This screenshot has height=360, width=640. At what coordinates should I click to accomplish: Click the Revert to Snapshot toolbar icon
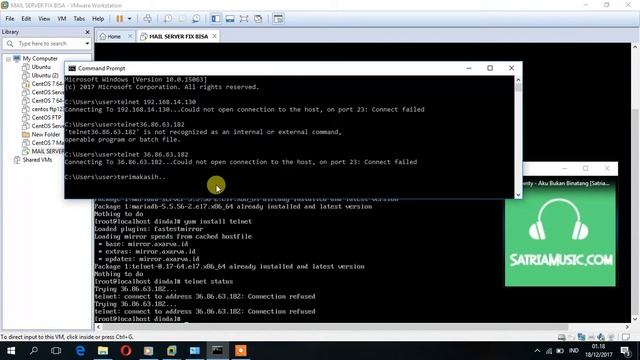coord(182,19)
